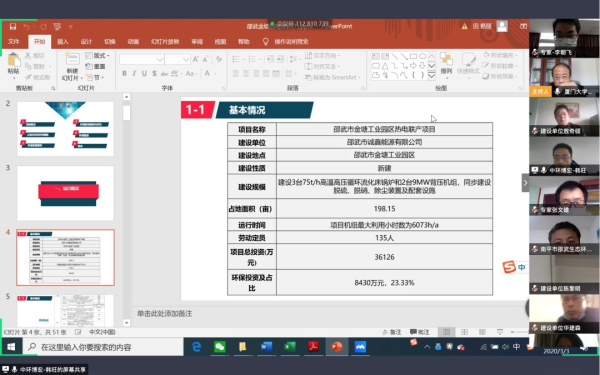Click the Save icon in quick access toolbar
Viewport: 600px width, 375px height.
pos(13,26)
